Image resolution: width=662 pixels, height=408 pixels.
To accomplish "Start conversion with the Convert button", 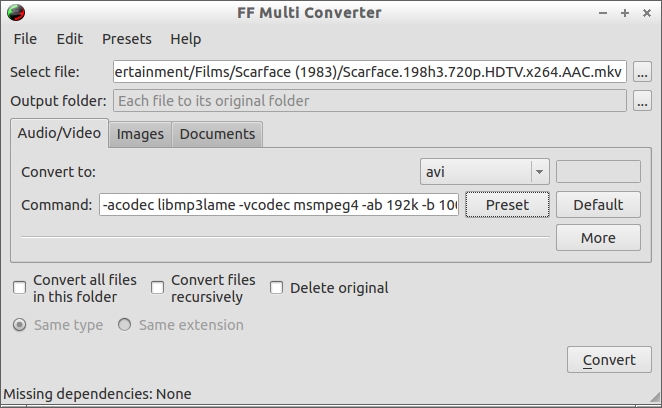I will pos(609,360).
